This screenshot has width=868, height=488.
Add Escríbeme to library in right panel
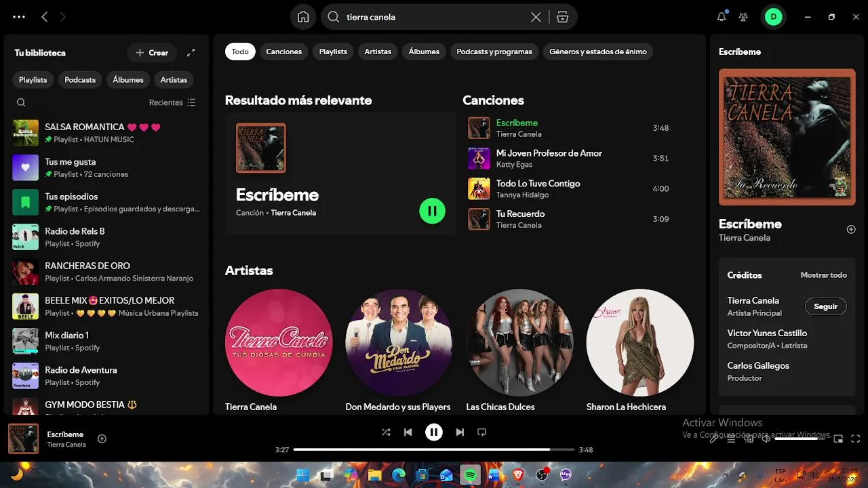(x=851, y=229)
